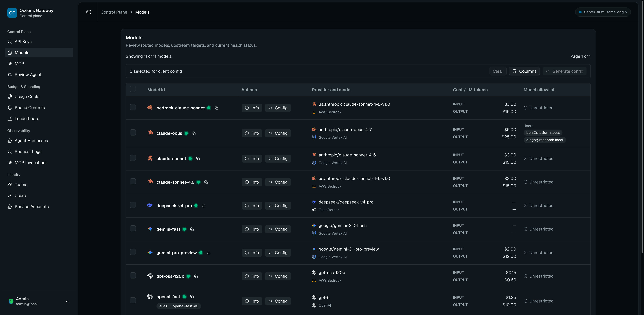Click the page vertical scrollbar
Viewport: 644px width, 315px height.
642,127
